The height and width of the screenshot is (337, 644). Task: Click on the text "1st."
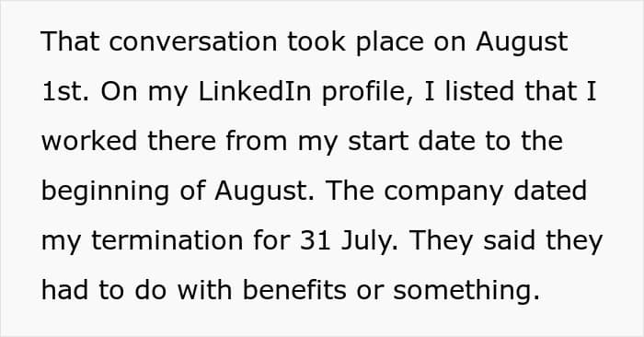click(x=65, y=92)
